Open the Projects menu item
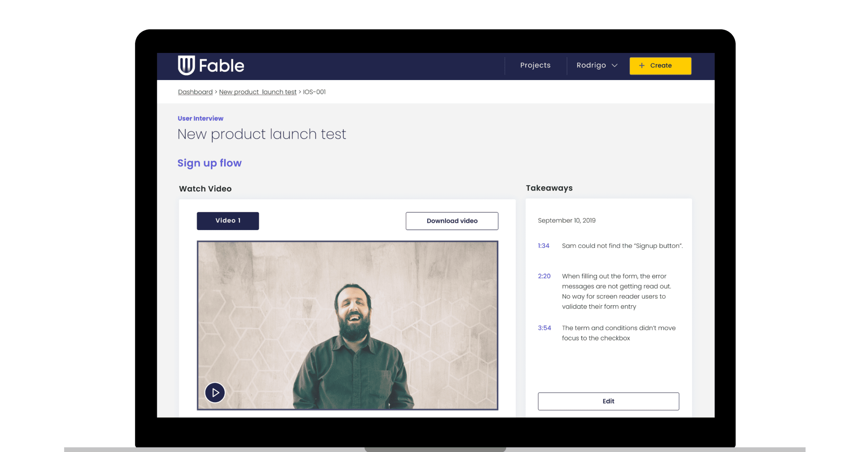The width and height of the screenshot is (868, 452). coord(535,65)
